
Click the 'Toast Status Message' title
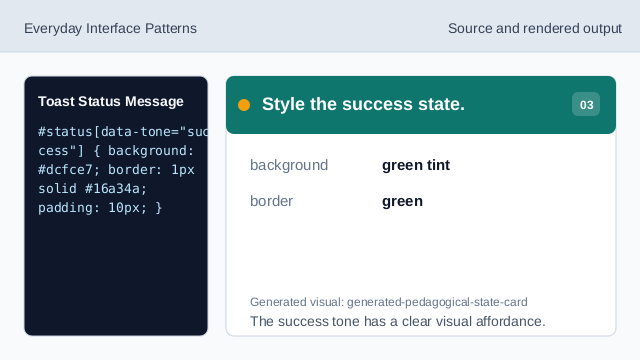click(111, 101)
